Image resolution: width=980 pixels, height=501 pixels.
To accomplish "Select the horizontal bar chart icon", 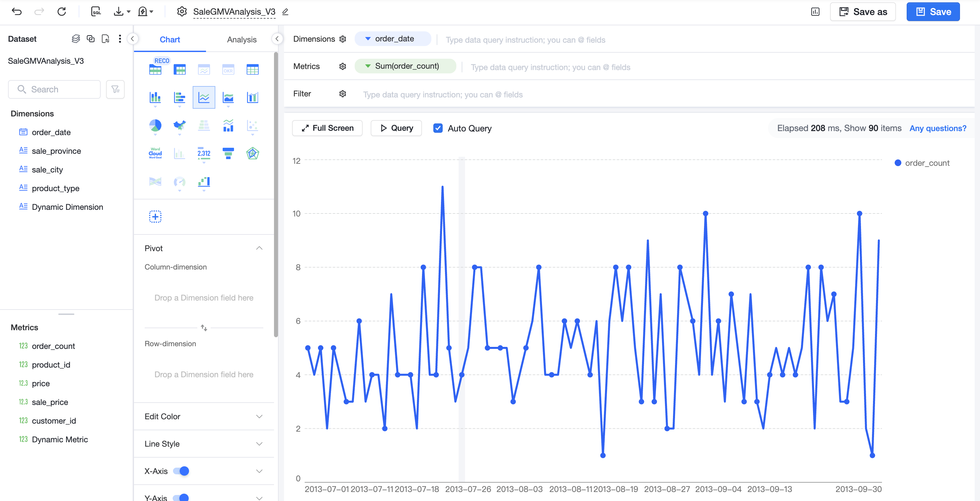I will [x=180, y=97].
